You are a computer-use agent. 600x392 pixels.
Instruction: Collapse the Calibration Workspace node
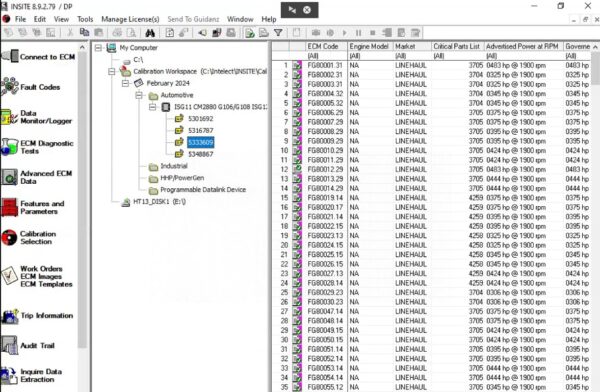[x=112, y=72]
